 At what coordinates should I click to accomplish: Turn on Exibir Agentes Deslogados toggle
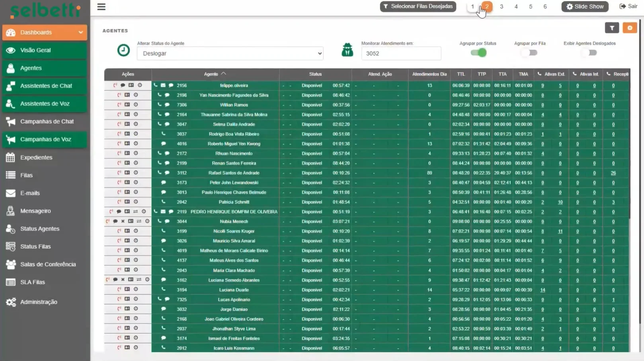[x=589, y=53]
